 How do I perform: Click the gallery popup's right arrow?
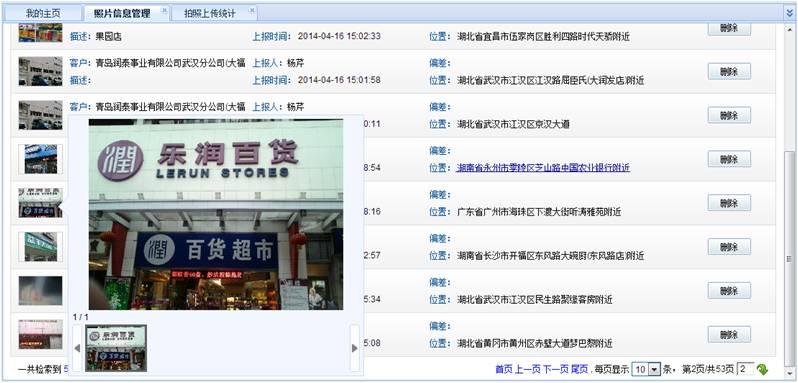(355, 348)
